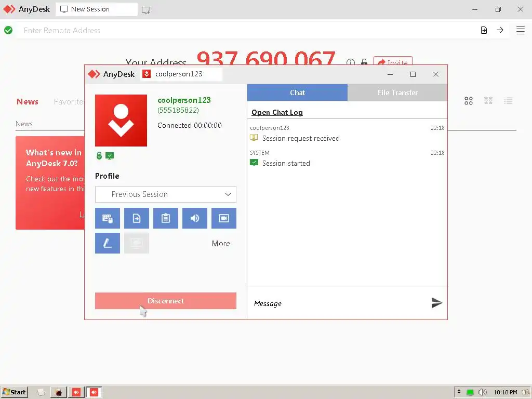Open file transfer icon beside address bar

[x=484, y=30]
